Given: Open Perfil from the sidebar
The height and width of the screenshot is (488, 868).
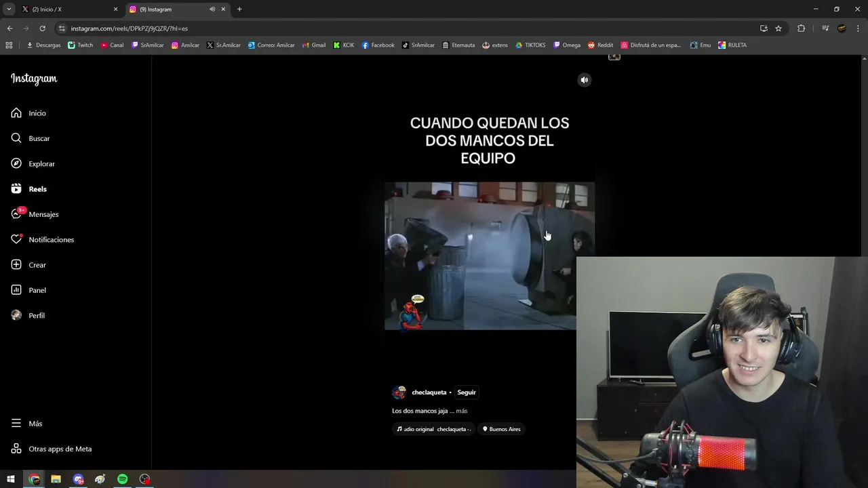Looking at the screenshot, I should (x=28, y=316).
